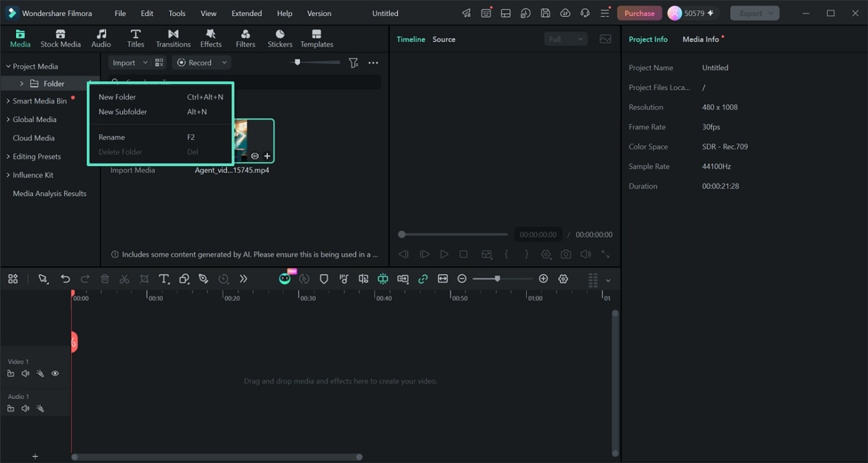Image resolution: width=868 pixels, height=463 pixels.
Task: Click the Purchase button
Action: (x=639, y=13)
